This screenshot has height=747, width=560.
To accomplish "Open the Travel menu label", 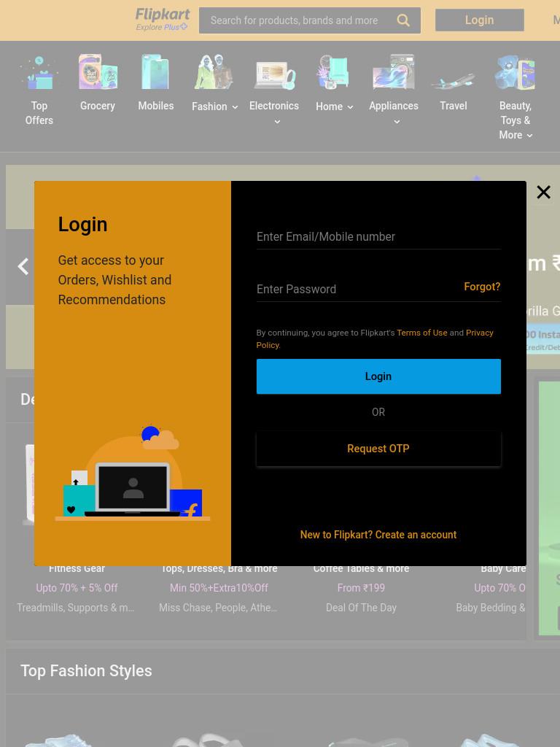I will pos(454,106).
